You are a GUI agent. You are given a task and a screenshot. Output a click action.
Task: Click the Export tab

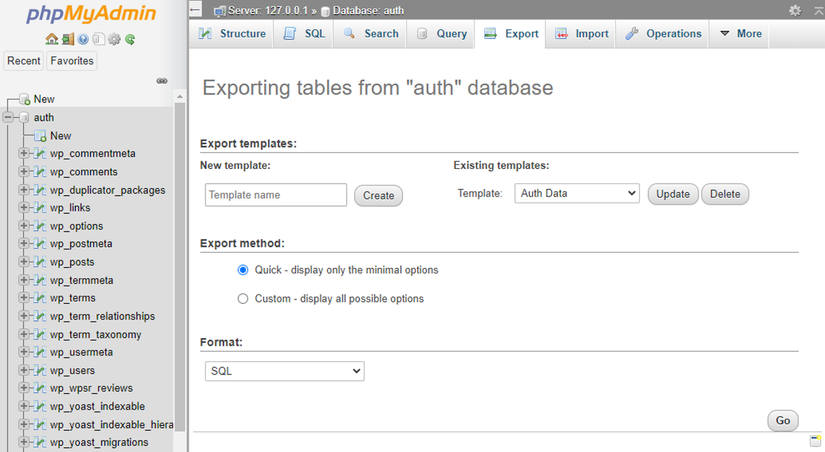click(510, 34)
